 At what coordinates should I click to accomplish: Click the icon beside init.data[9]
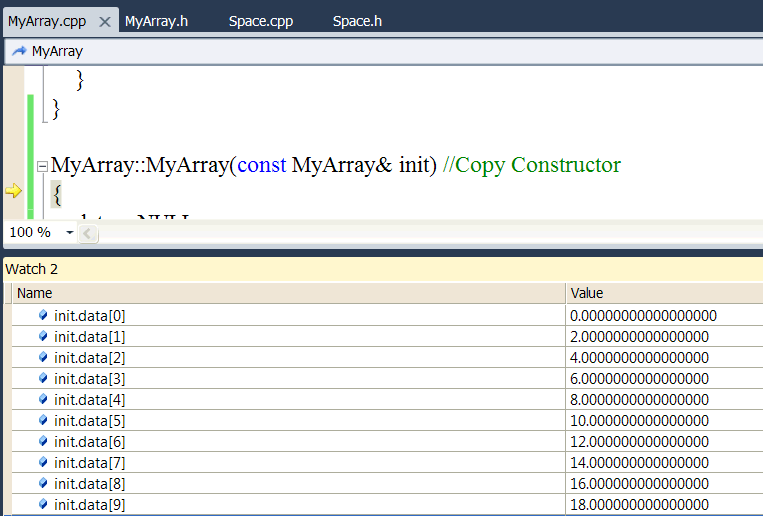[x=43, y=504]
